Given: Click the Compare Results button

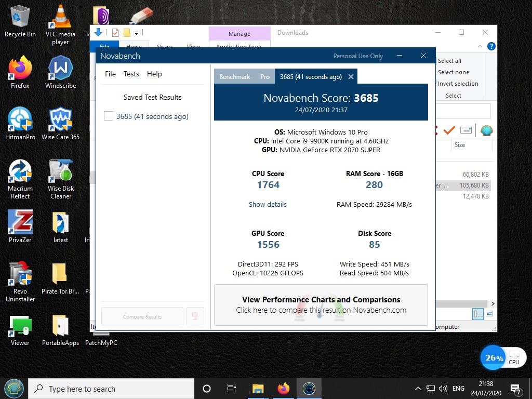Looking at the screenshot, I should coord(142,316).
